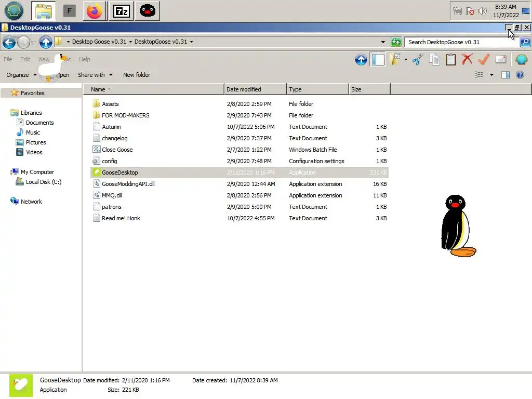Select the Desktop Goose v0.31 breadcrumb segment
The width and height of the screenshot is (532, 399).
click(99, 42)
